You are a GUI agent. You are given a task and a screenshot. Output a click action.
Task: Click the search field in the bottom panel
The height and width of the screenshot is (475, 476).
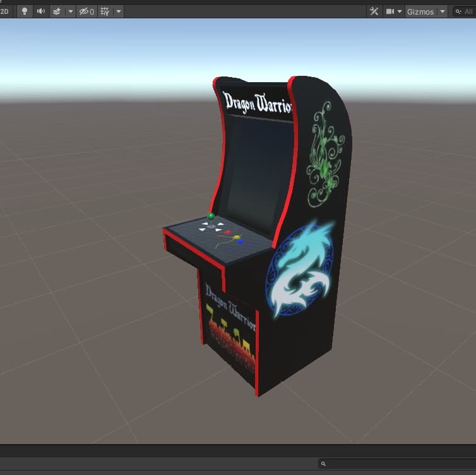click(x=398, y=464)
